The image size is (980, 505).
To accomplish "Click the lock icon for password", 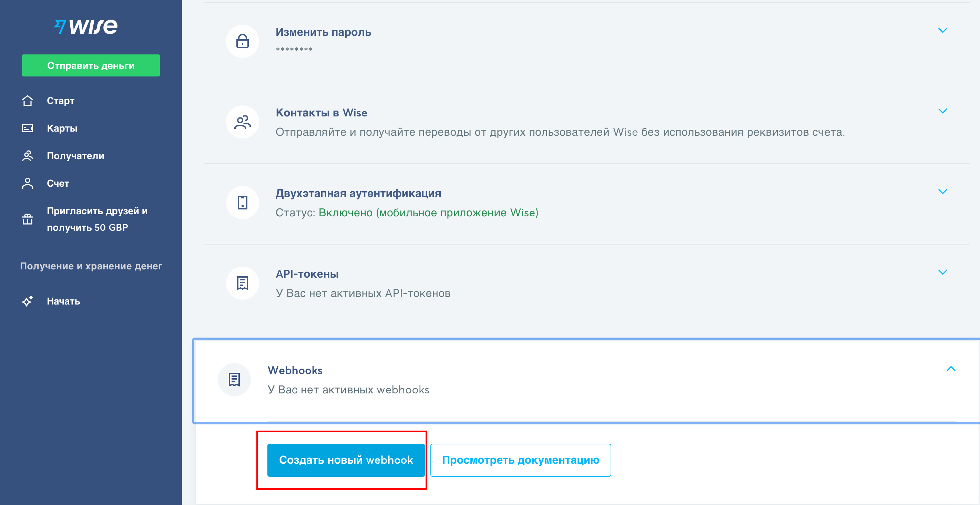I will coord(242,41).
